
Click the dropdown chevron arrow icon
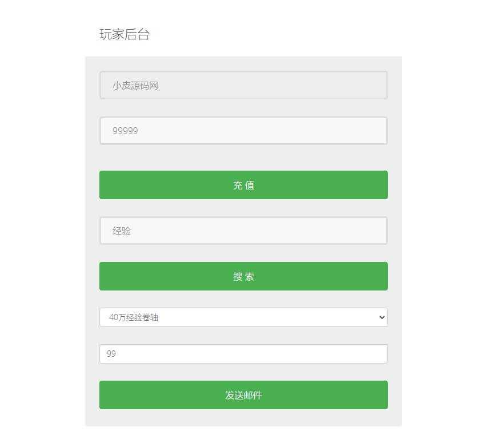[382, 317]
